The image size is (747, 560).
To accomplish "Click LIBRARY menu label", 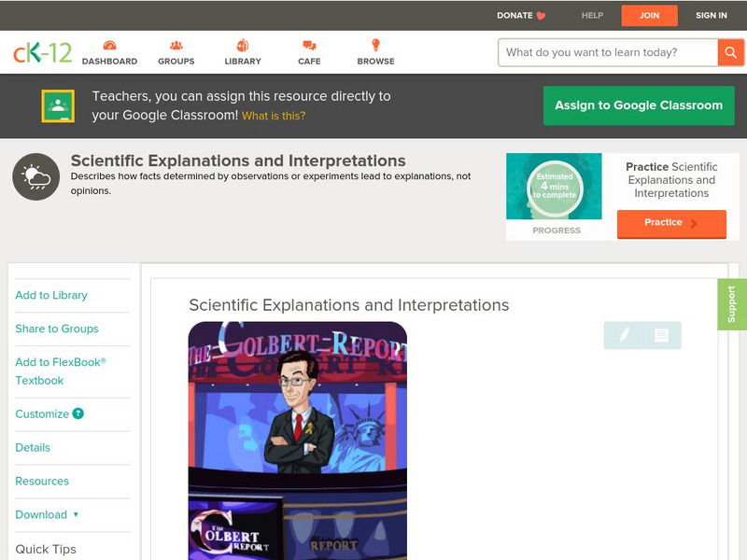I will pyautogui.click(x=243, y=62).
